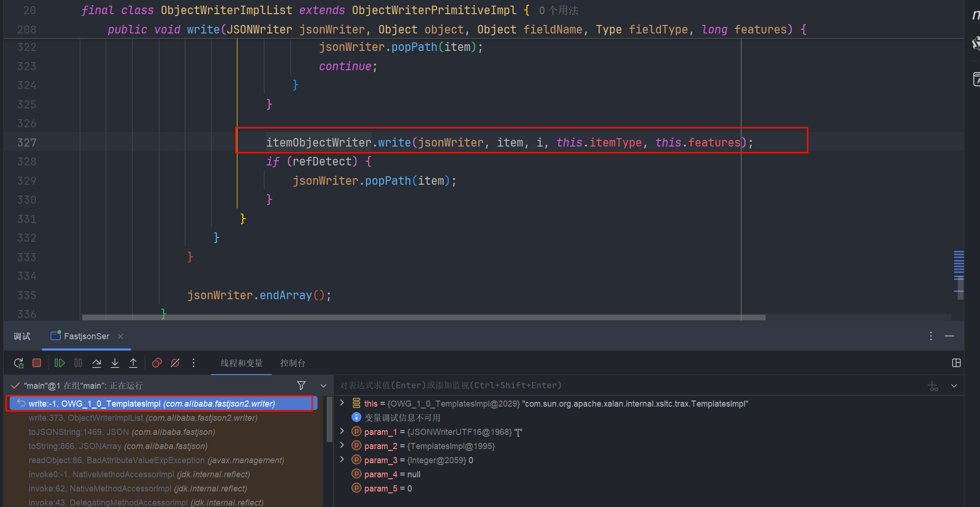Viewport: 980px width, 507px height.
Task: Click the frames list vertical scrollbar
Action: pos(329,419)
